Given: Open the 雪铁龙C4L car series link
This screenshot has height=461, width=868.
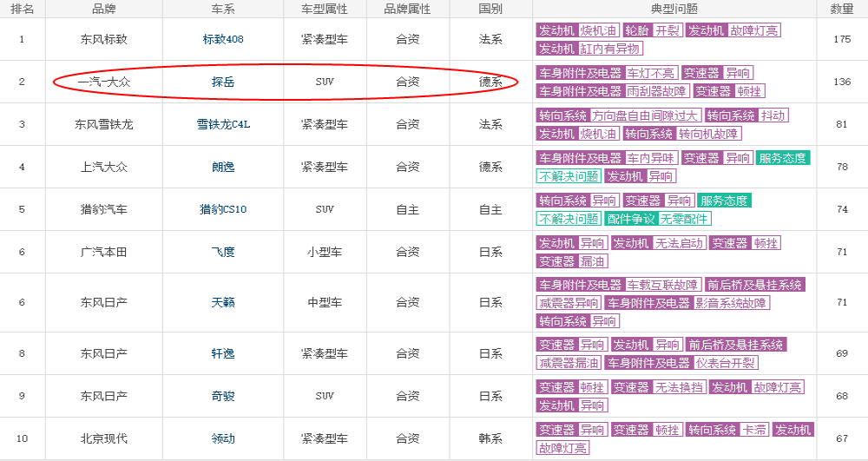Looking at the screenshot, I should click(223, 124).
